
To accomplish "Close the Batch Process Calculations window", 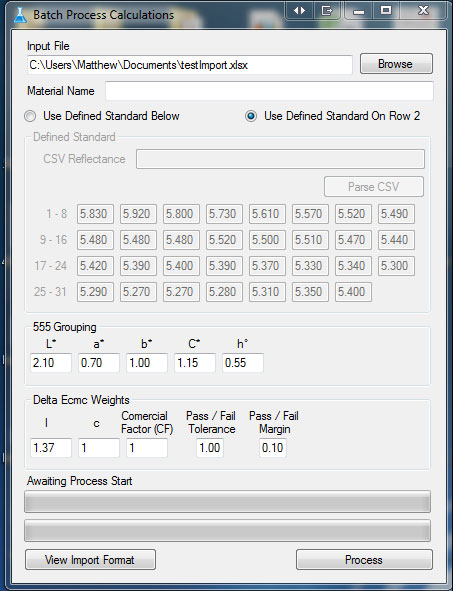I will click(x=424, y=11).
